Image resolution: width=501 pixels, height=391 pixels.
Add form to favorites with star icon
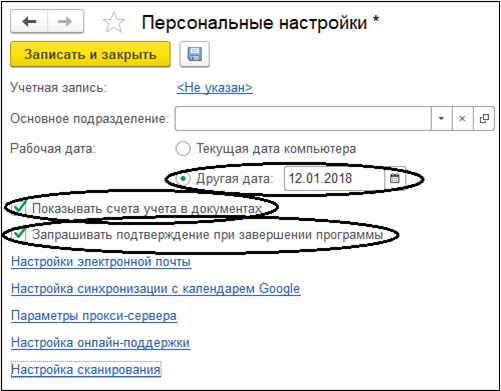click(114, 22)
